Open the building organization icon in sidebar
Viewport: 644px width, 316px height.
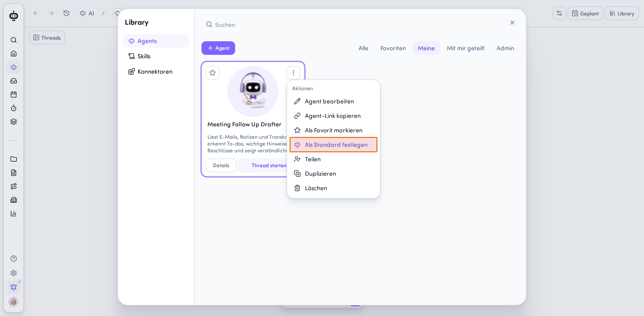click(x=14, y=200)
